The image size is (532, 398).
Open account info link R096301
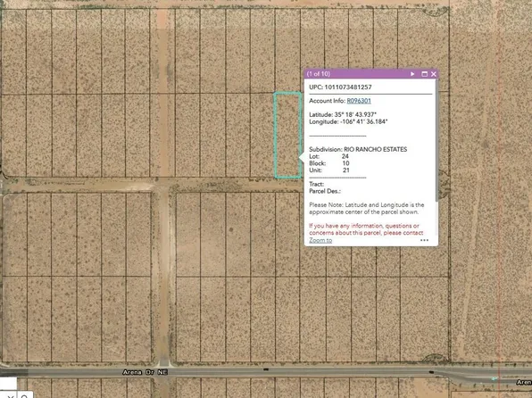(359, 101)
